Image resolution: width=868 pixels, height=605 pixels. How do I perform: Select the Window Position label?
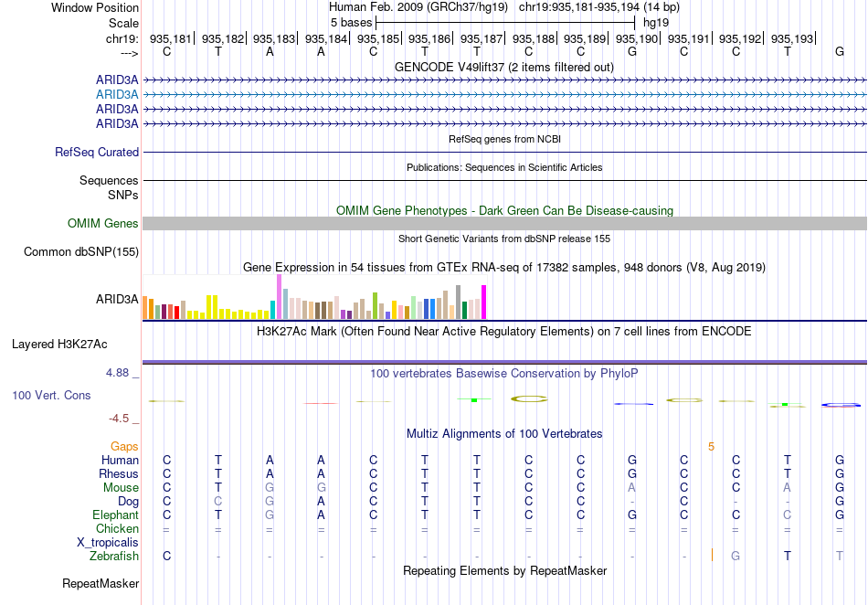point(95,7)
